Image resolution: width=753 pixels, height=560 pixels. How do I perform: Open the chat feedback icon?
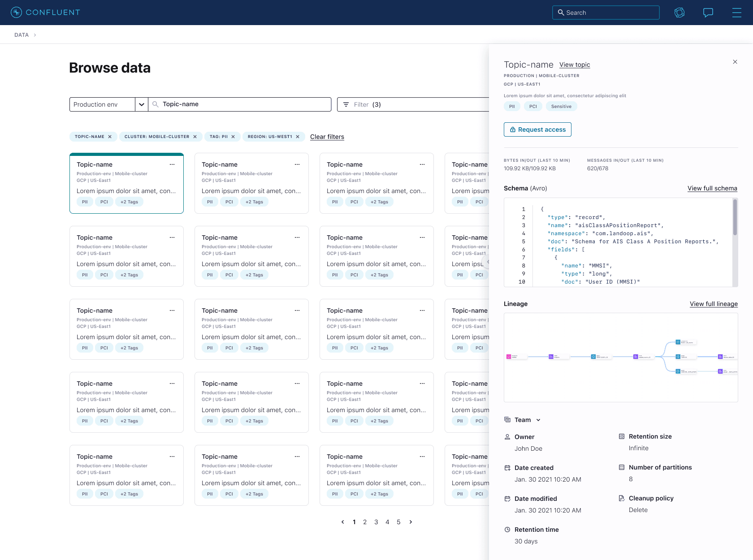pos(708,13)
